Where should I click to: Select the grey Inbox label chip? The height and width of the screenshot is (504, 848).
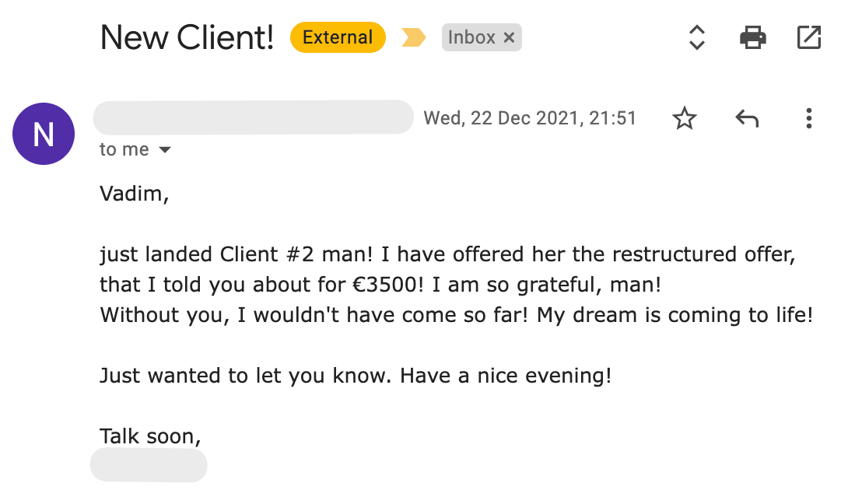[x=471, y=37]
